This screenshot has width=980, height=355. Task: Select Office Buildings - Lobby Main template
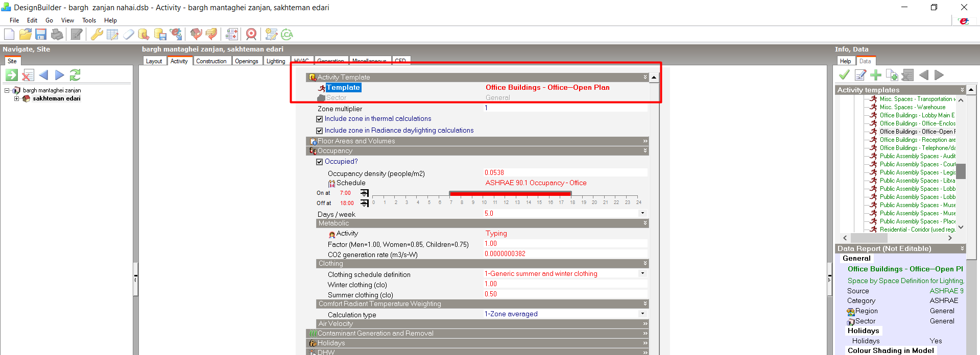click(917, 115)
